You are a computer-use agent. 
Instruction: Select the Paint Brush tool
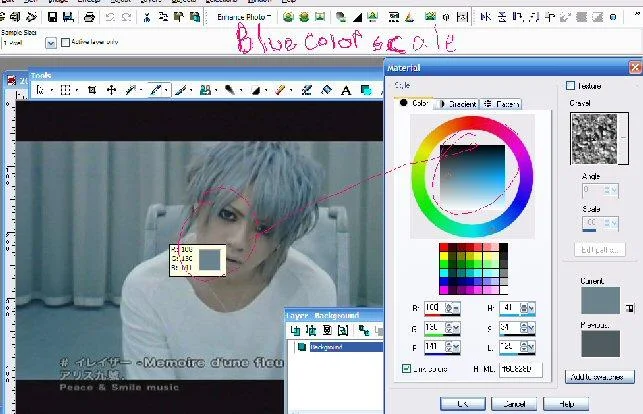tap(180, 90)
